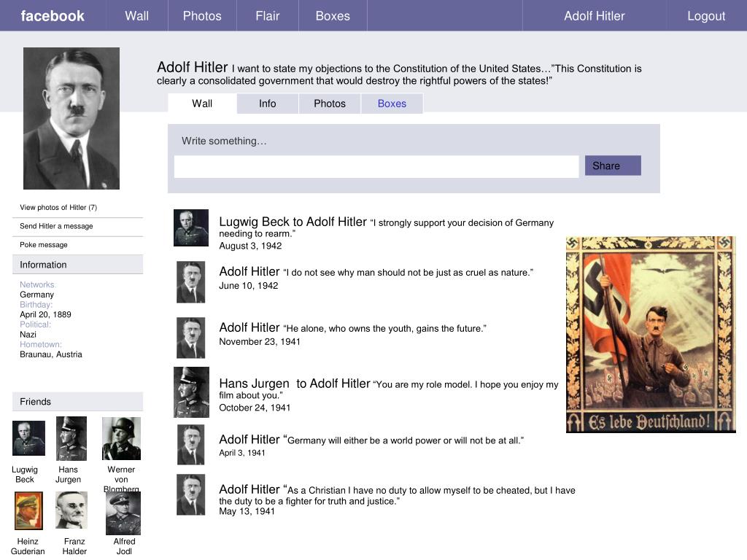Click the avatar on the October 24, 1941 post

[192, 392]
